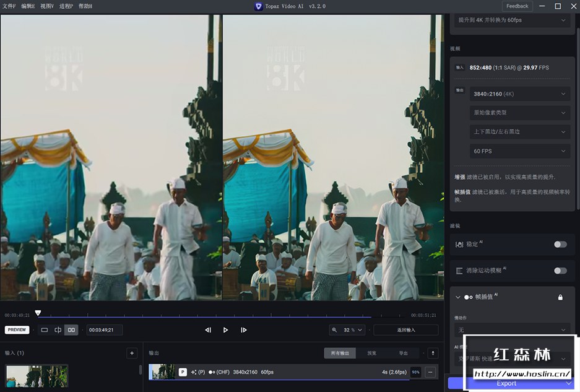Step forward one frame

[x=243, y=329]
